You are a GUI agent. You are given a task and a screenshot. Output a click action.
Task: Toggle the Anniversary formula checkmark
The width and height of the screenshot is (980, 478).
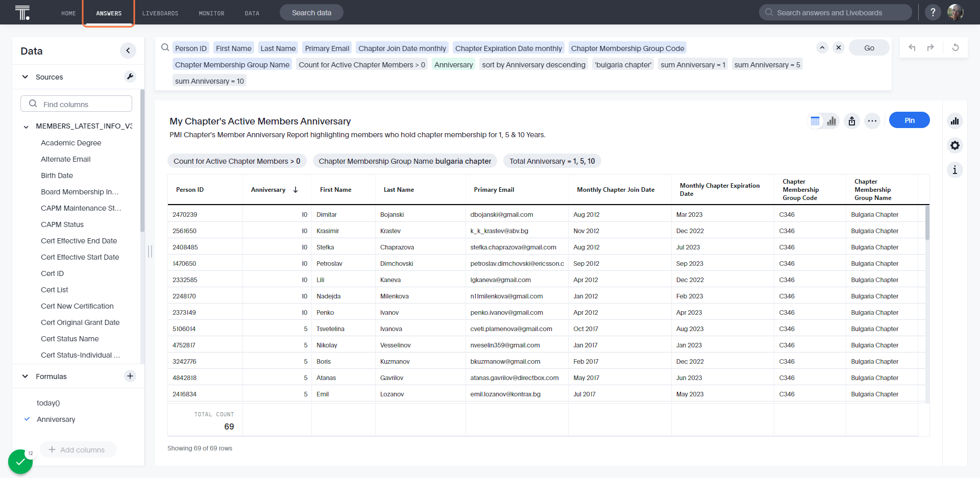pos(27,419)
